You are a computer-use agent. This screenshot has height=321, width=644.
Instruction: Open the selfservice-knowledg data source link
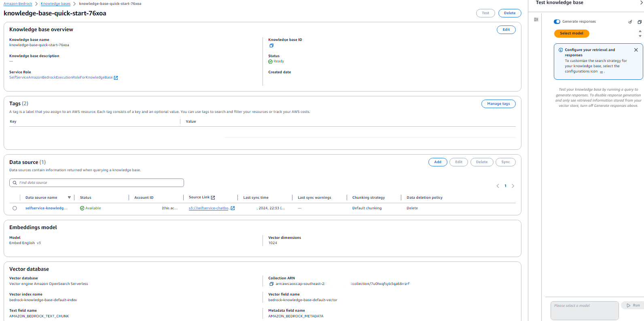[46, 208]
